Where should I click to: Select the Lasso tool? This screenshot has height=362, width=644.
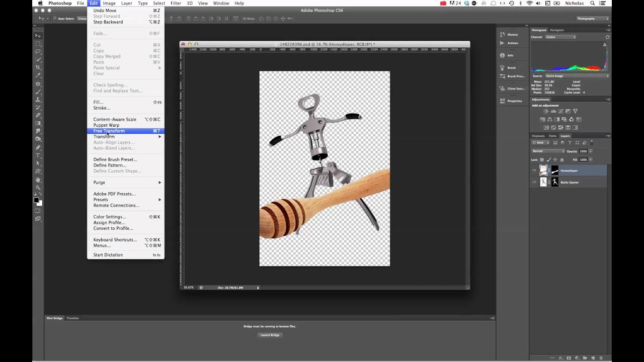point(38,51)
